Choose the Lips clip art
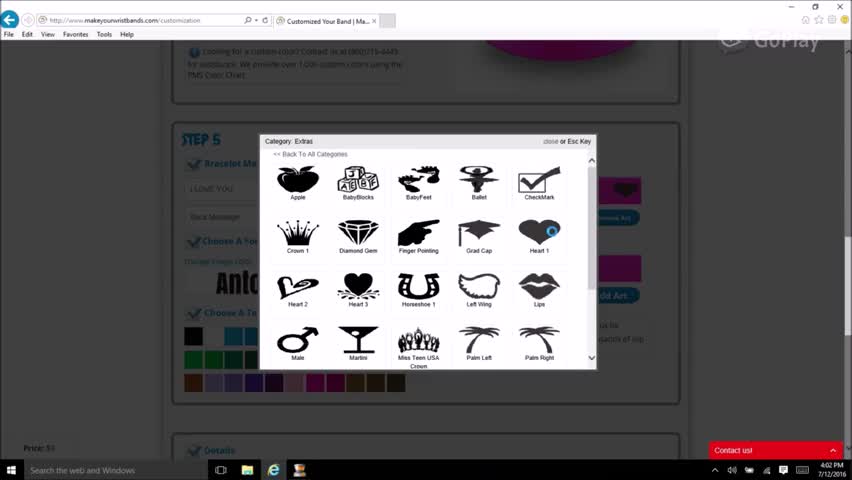 coord(539,287)
